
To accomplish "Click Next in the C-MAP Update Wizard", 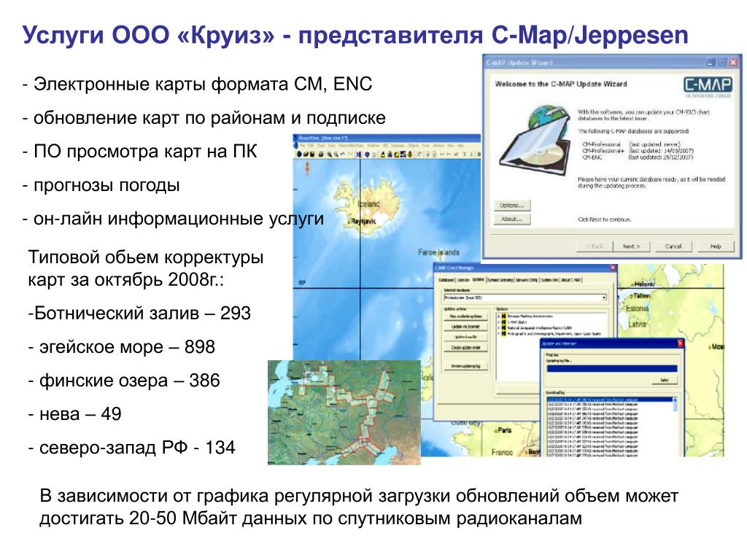I will click(631, 246).
